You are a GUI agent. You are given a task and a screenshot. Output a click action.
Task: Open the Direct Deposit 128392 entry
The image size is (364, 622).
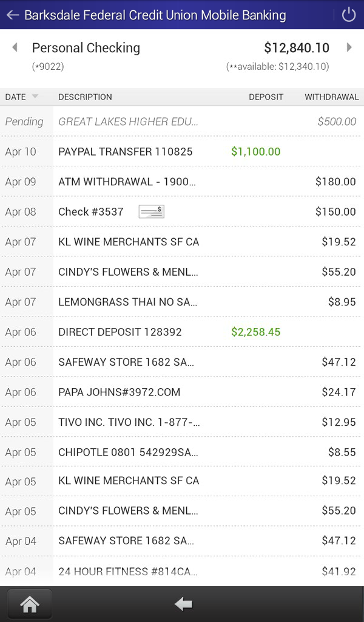tap(182, 332)
